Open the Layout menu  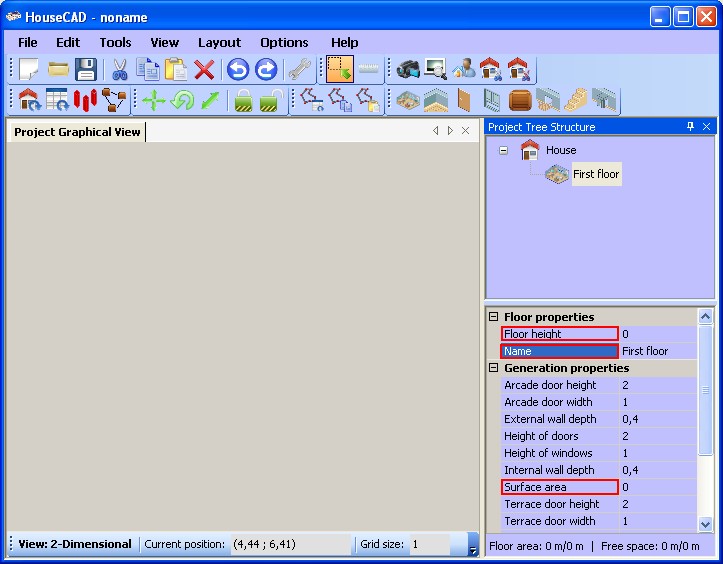point(219,42)
